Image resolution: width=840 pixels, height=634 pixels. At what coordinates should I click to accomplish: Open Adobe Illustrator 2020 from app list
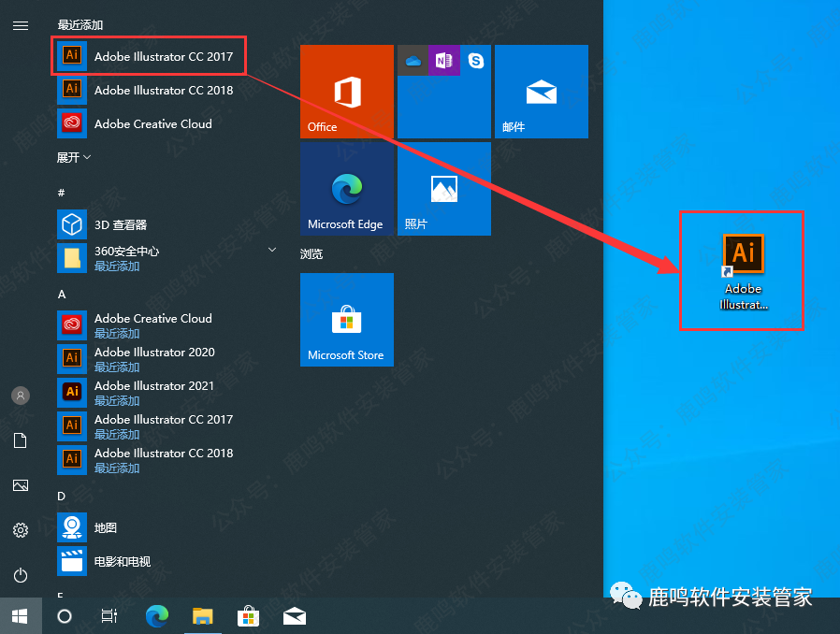tap(154, 359)
